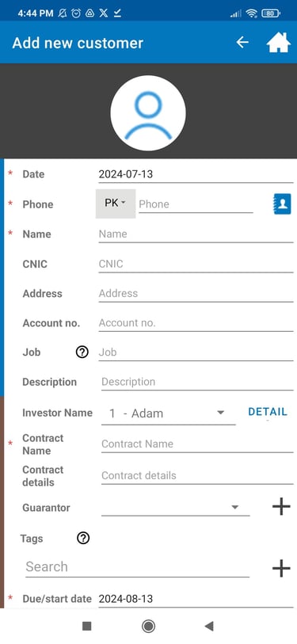Add a tag with plus icon
Image resolution: width=297 pixels, height=644 pixels.
(281, 569)
